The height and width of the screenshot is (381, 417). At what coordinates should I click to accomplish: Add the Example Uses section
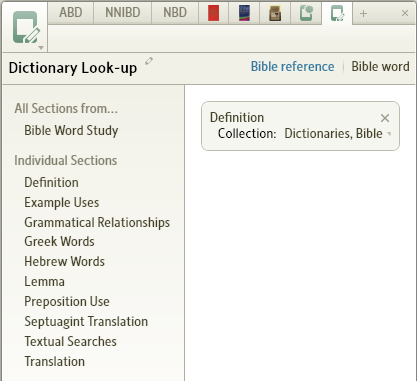pyautogui.click(x=62, y=202)
